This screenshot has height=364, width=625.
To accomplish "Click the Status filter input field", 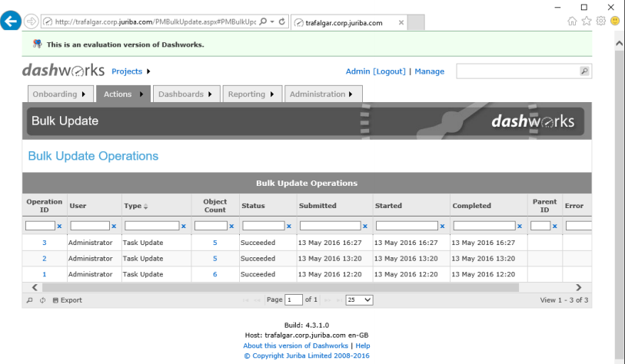I will [264, 226].
